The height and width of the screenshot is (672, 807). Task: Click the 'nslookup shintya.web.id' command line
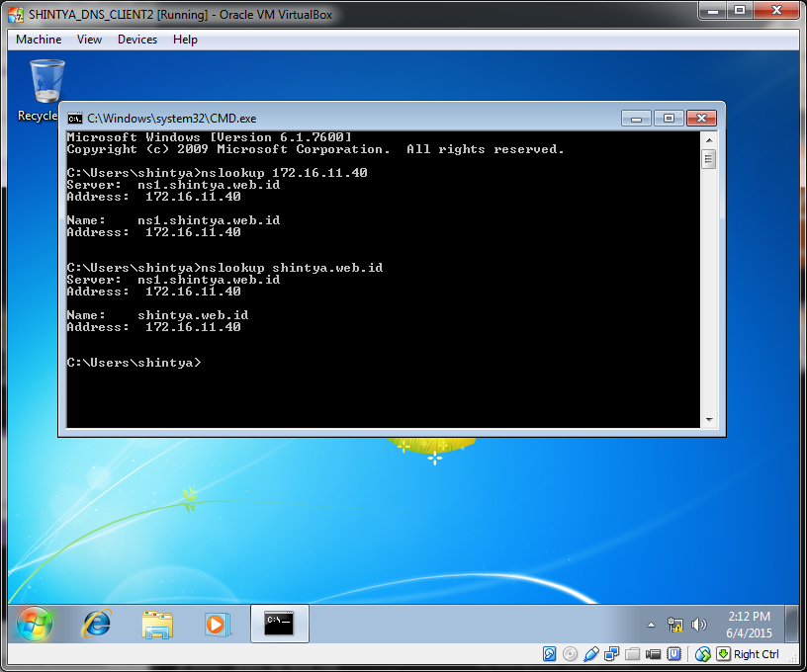pos(224,268)
